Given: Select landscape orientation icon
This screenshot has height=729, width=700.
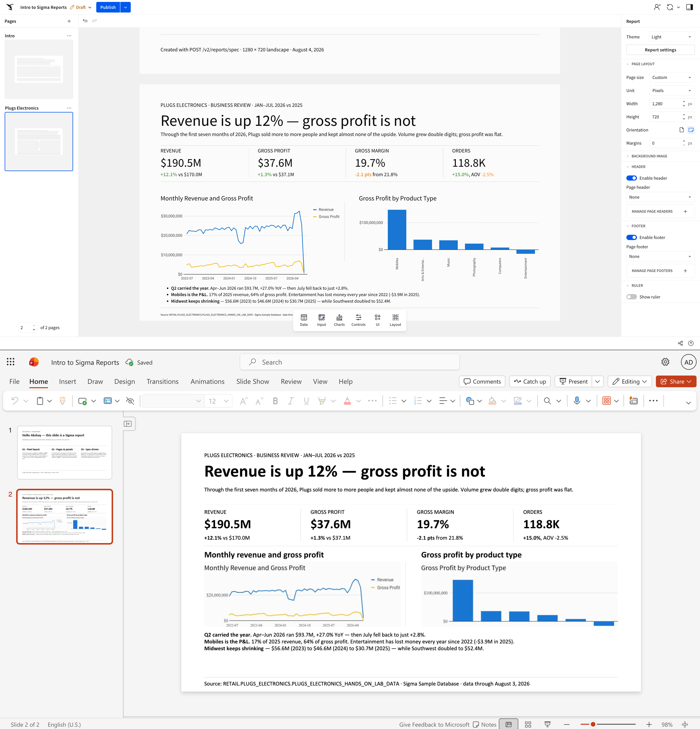Looking at the screenshot, I should [691, 130].
